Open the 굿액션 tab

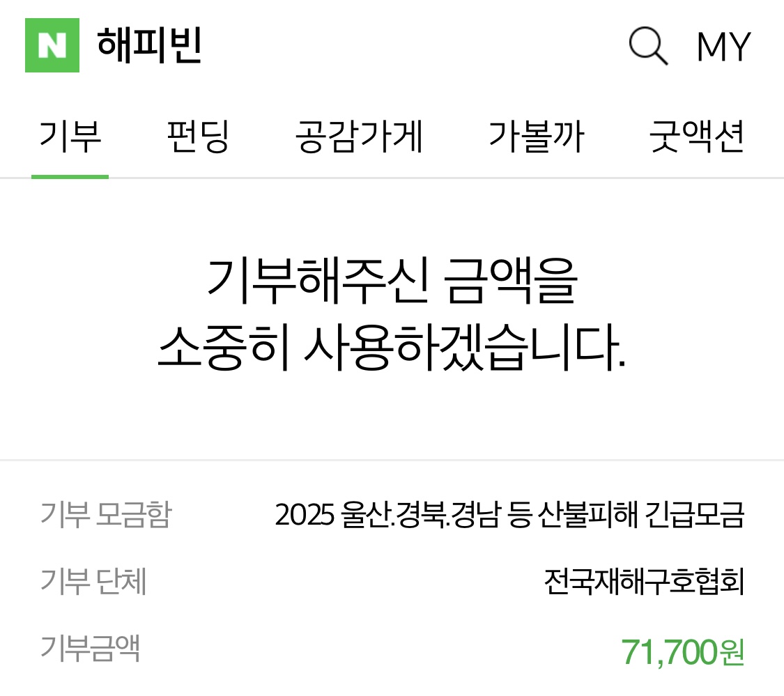pos(696,137)
